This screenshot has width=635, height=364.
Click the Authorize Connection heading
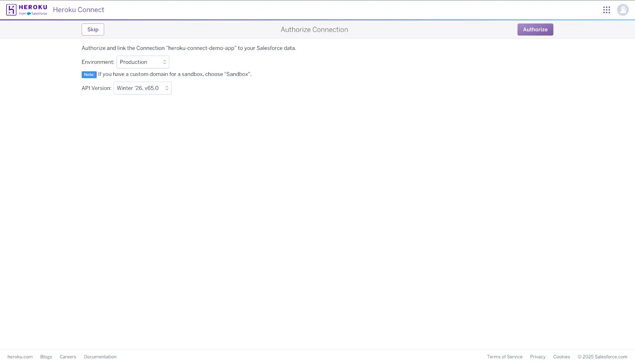point(314,30)
